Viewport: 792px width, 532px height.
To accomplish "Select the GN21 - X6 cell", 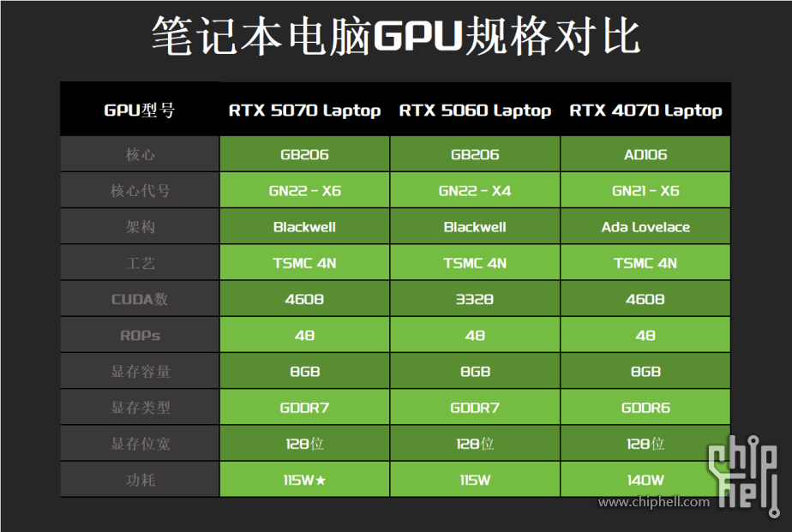I will click(x=645, y=191).
